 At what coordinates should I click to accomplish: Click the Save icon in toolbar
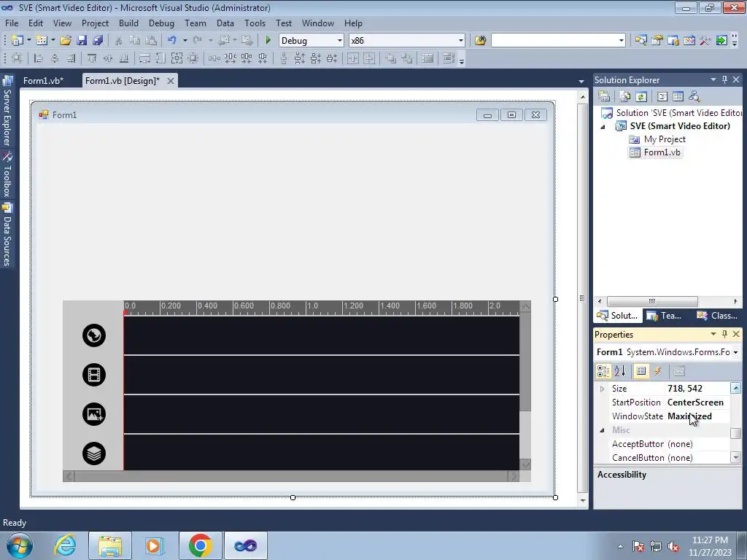click(x=82, y=41)
